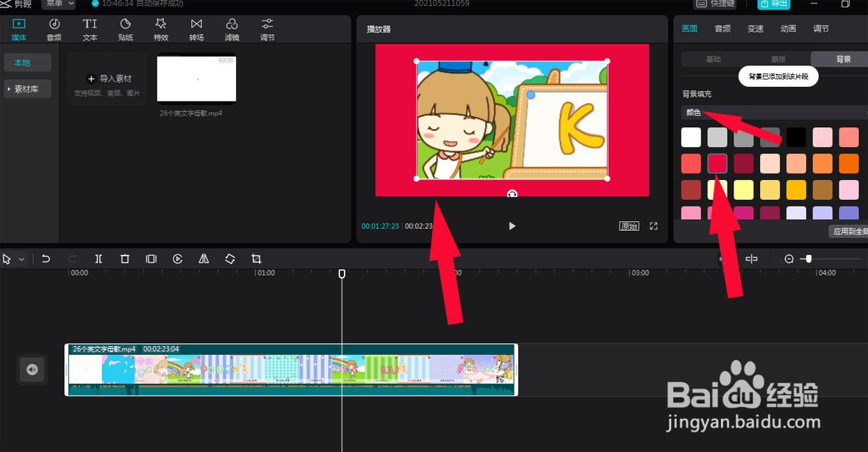Open the 菜单 menu dropdown
Screen dimensions: 868x452
[60, 4]
